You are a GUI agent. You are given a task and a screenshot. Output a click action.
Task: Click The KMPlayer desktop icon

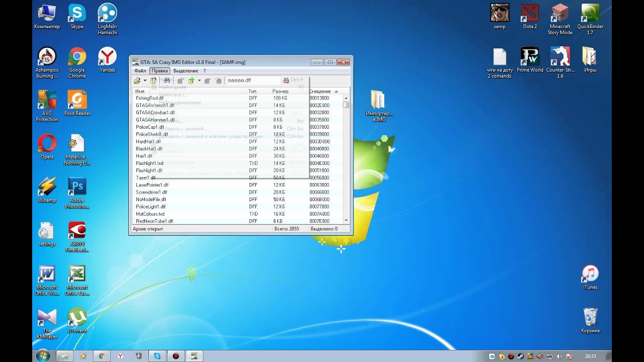coord(47,324)
